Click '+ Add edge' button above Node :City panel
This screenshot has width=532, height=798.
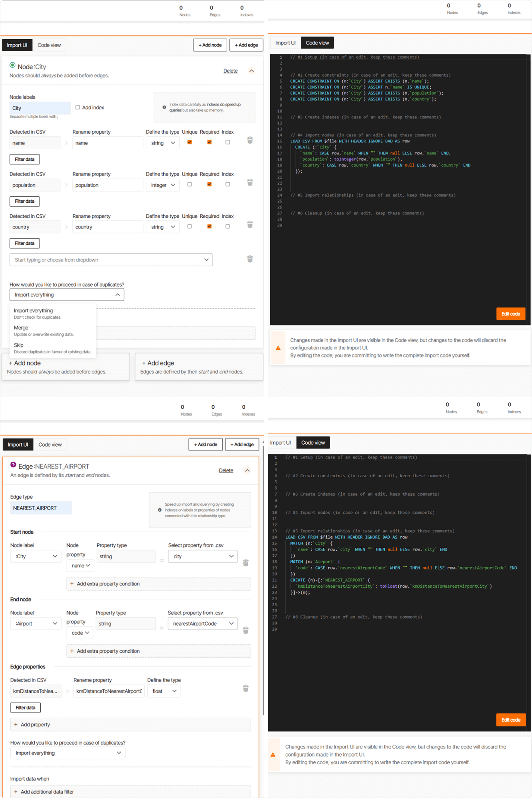click(x=246, y=45)
